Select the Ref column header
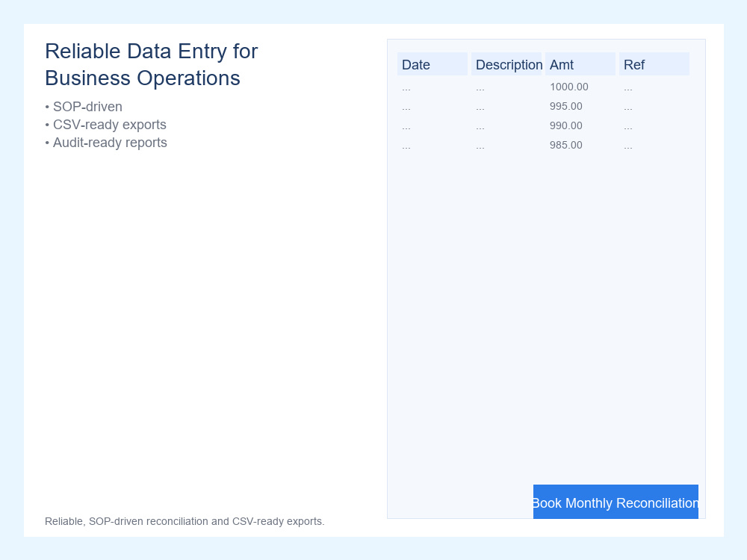Viewport: 747px width, 560px height. click(654, 64)
